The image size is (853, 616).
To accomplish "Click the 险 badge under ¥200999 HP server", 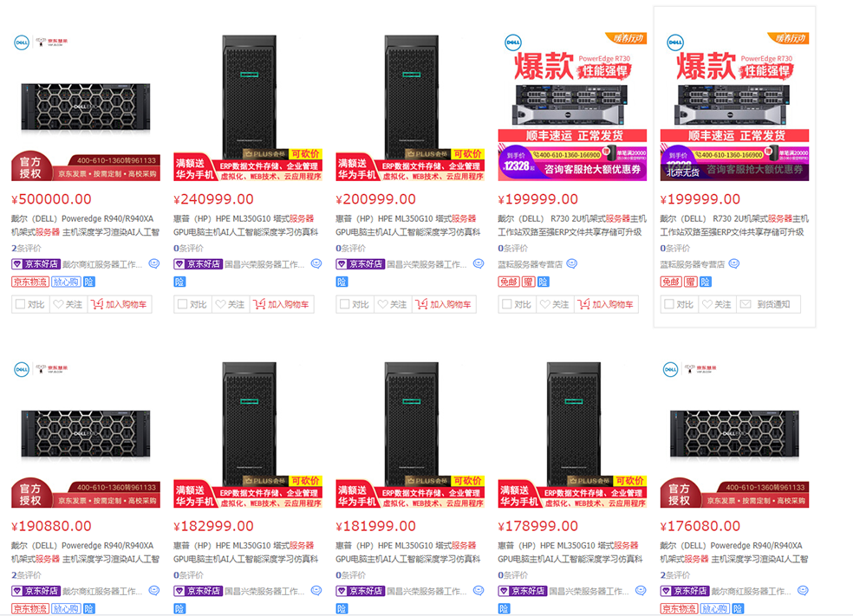I will (x=342, y=282).
